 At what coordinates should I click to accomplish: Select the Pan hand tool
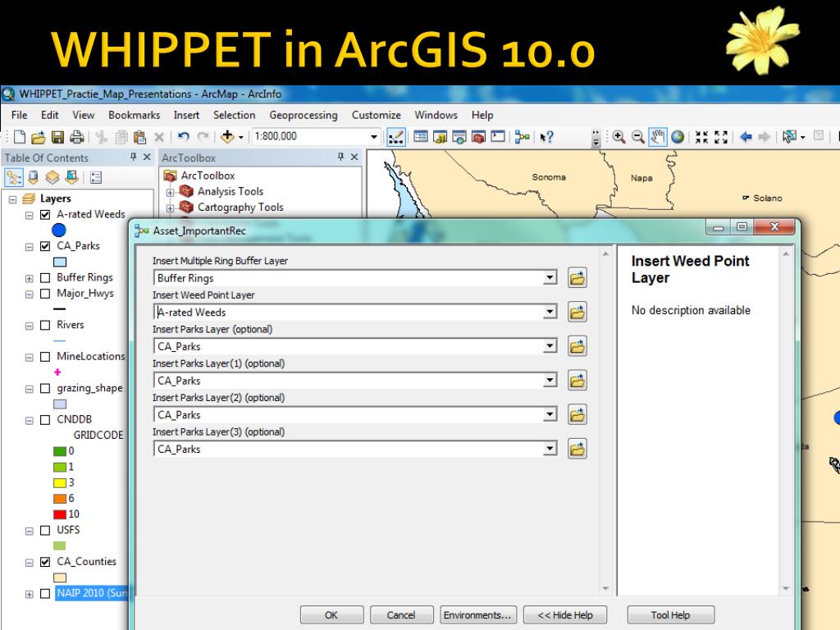(657, 137)
